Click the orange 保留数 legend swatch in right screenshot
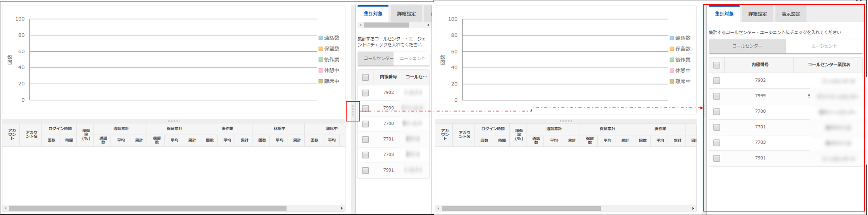This screenshot has width=868, height=215. pyautogui.click(x=672, y=49)
